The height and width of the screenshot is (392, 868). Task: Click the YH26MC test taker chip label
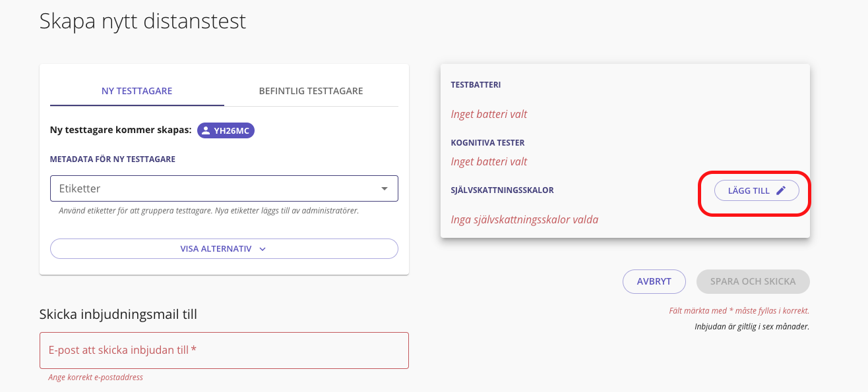(x=232, y=130)
